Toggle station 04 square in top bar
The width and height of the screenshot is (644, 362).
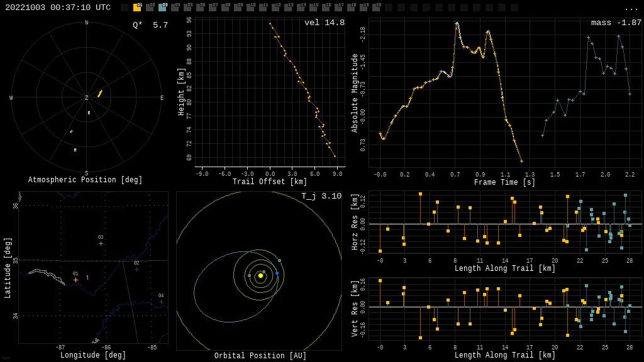[x=175, y=8]
